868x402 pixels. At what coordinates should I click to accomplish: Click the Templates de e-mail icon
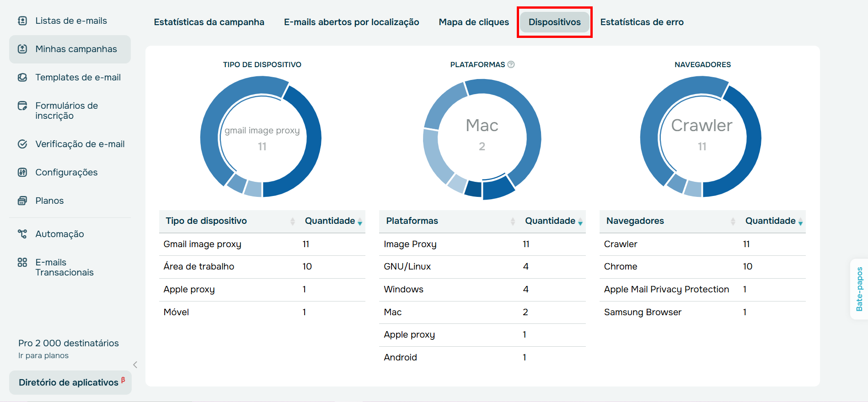[x=22, y=77]
